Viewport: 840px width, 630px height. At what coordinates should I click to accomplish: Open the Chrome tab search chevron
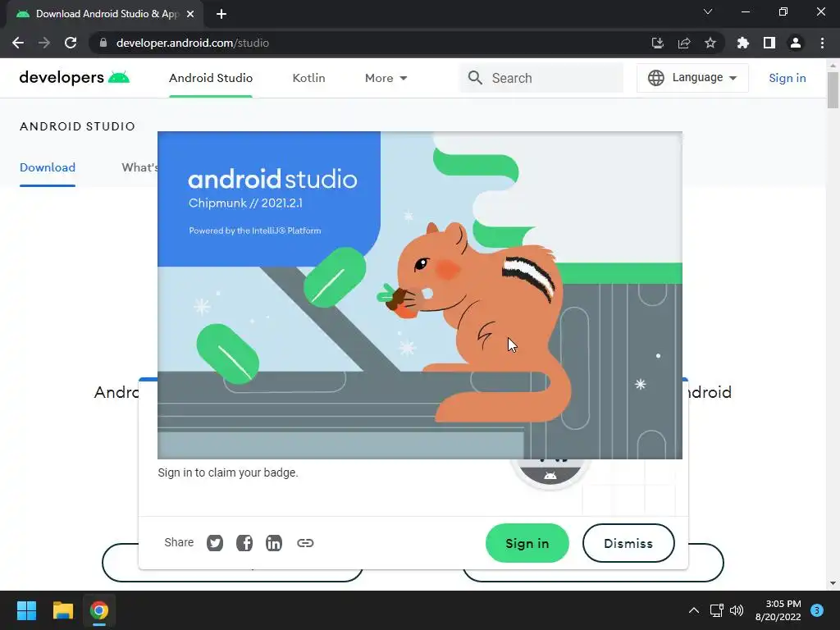tap(708, 11)
